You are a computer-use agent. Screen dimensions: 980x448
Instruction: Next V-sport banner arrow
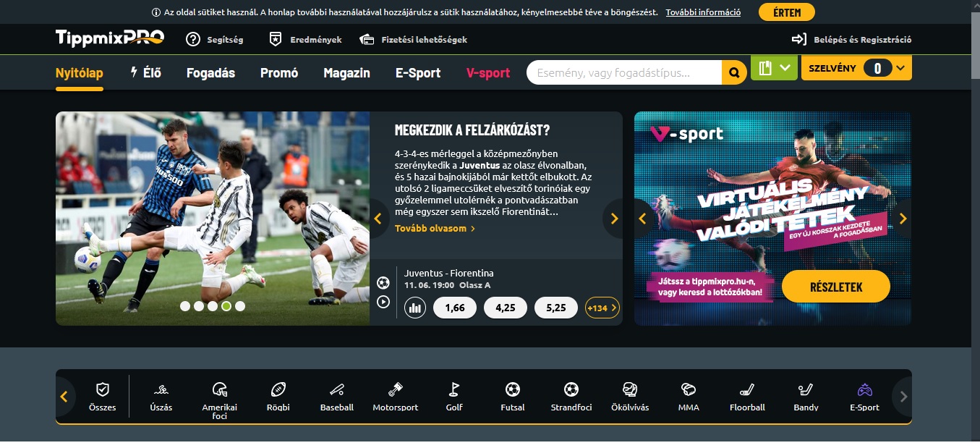pos(902,219)
